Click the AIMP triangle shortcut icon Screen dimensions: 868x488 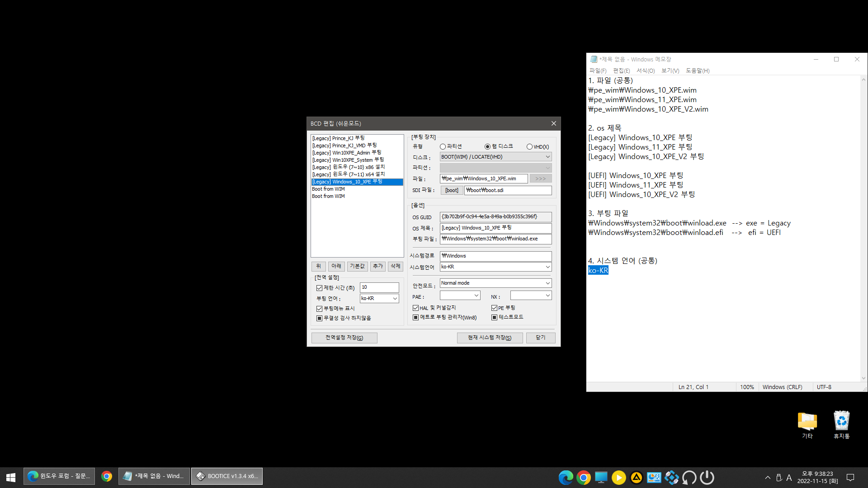(637, 477)
